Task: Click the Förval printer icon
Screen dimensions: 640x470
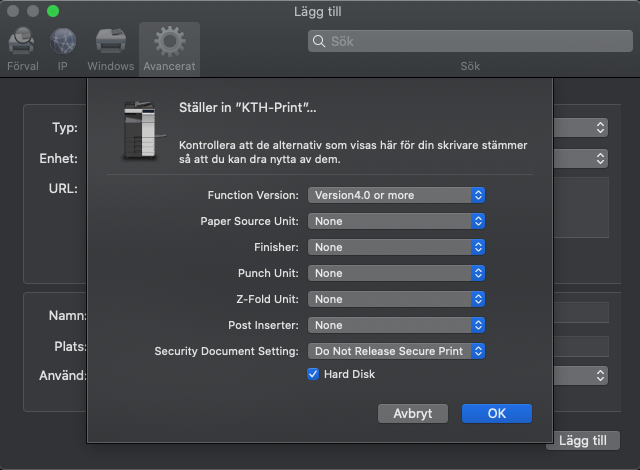Action: [22, 43]
